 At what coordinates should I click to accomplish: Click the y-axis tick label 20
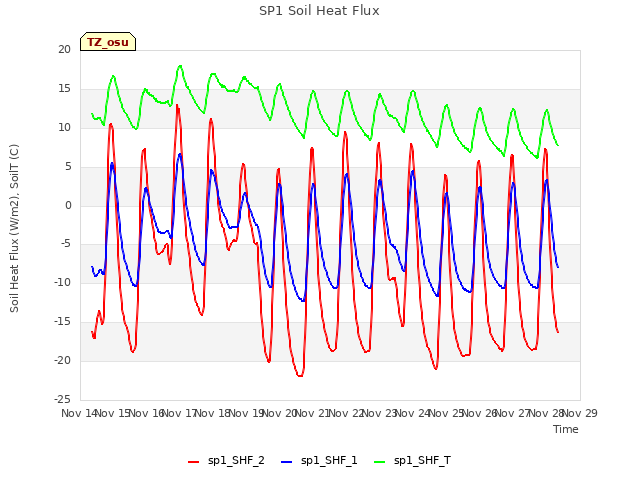coord(64,49)
